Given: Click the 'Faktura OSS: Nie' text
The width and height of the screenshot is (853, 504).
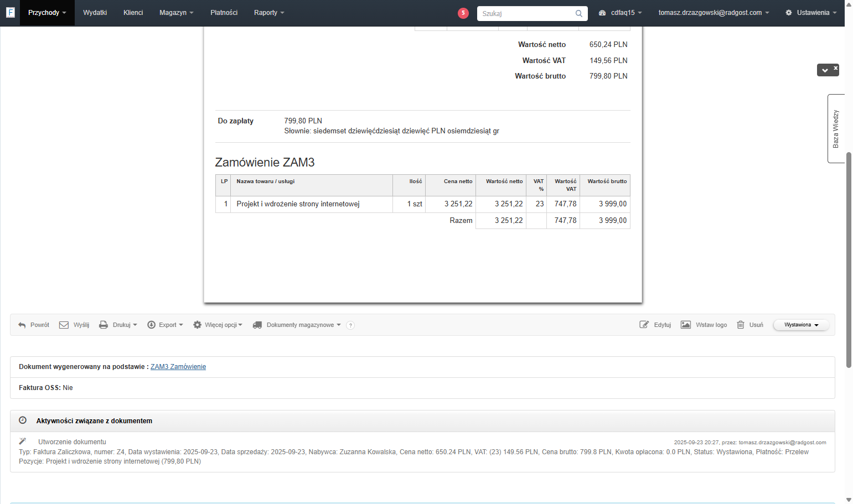Looking at the screenshot, I should pos(46,388).
